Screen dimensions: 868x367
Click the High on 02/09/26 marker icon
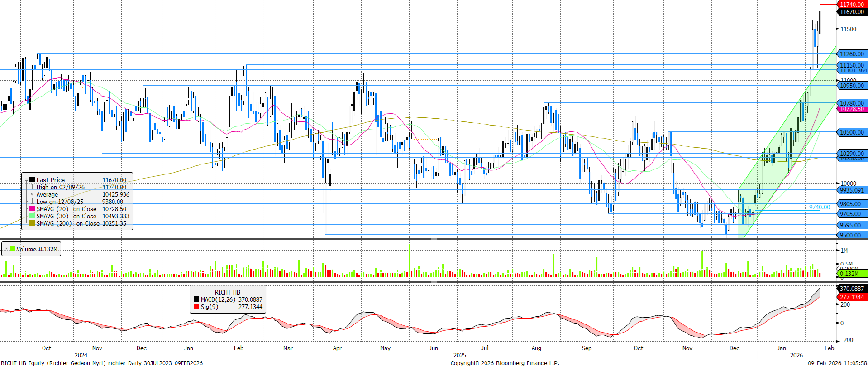coord(32,187)
